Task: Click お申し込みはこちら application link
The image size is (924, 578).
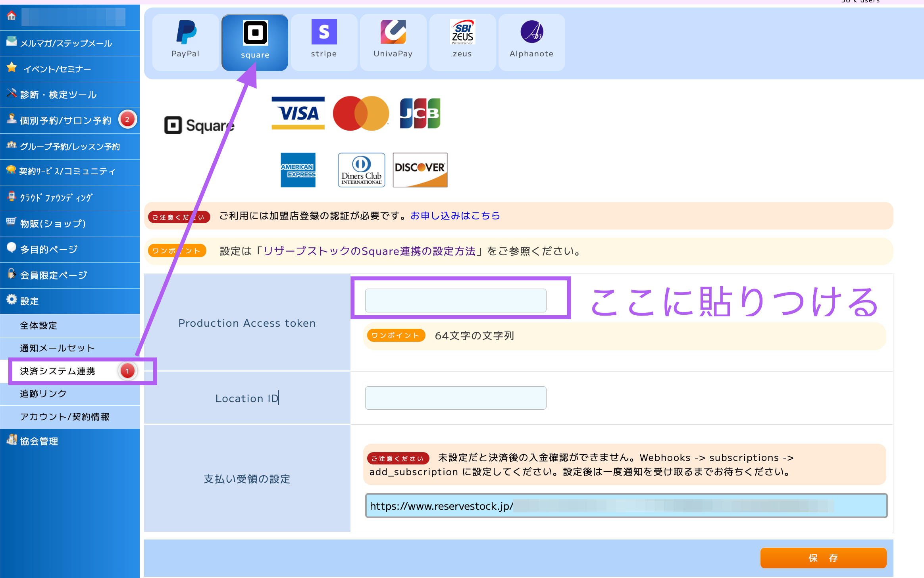Action: pyautogui.click(x=455, y=216)
